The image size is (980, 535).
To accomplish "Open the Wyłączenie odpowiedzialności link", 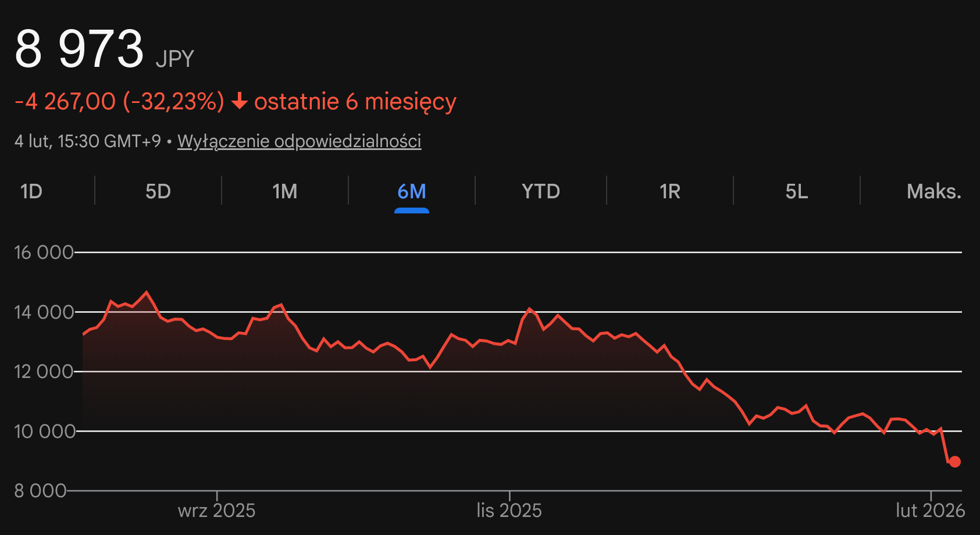I will point(299,141).
